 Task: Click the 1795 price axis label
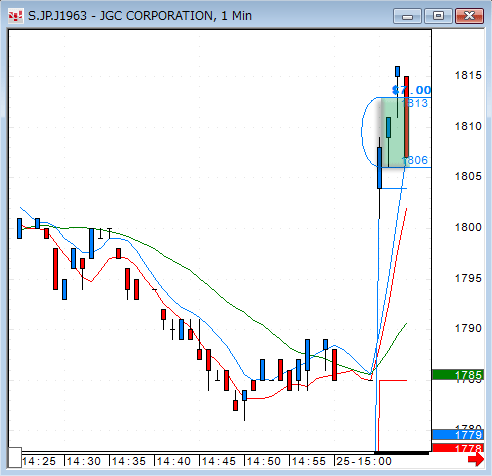[468, 278]
